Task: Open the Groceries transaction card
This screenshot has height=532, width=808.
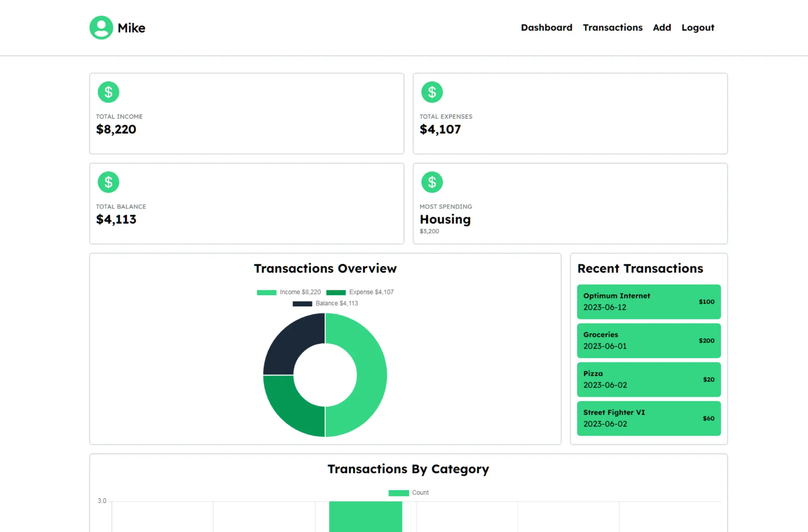Action: click(x=649, y=340)
